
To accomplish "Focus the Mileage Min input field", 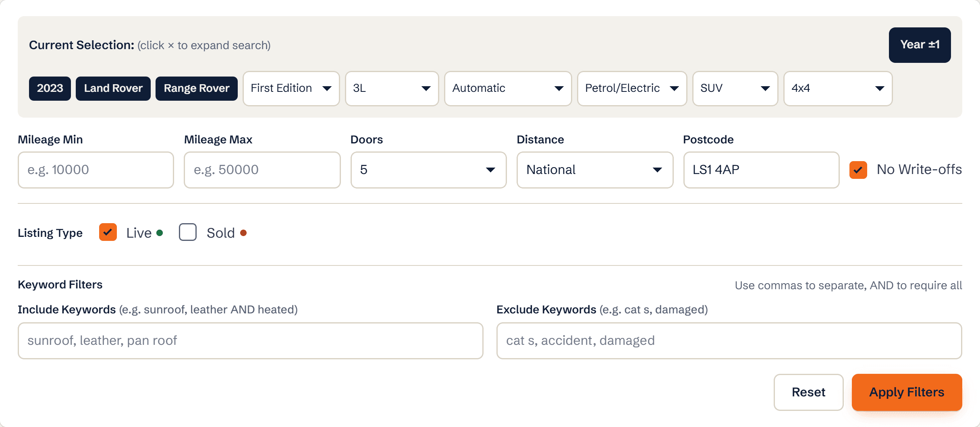I will (x=96, y=170).
